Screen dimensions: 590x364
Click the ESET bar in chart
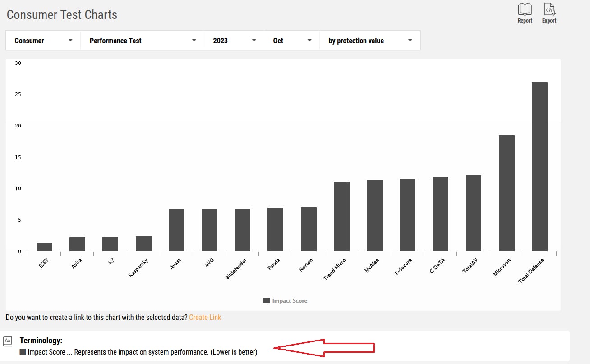click(44, 247)
